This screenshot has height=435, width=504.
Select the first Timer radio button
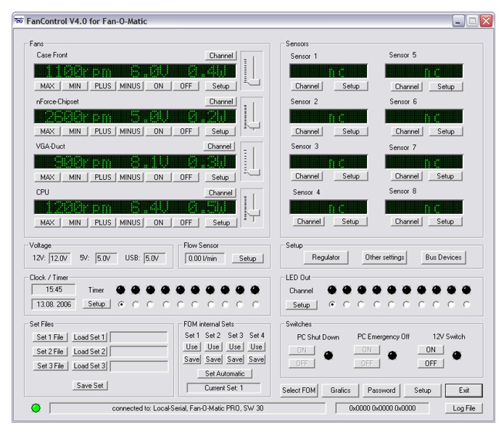point(120,304)
